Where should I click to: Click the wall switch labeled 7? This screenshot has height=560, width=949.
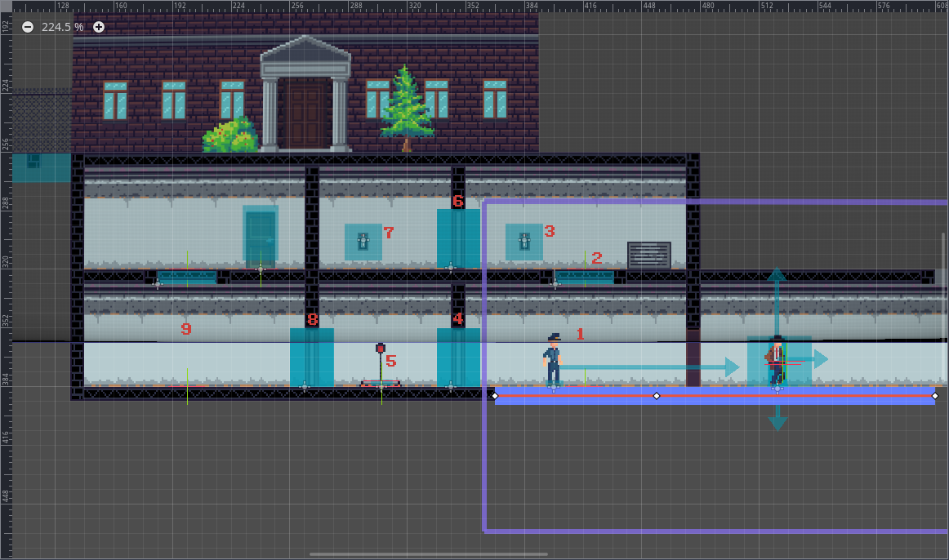coord(363,242)
